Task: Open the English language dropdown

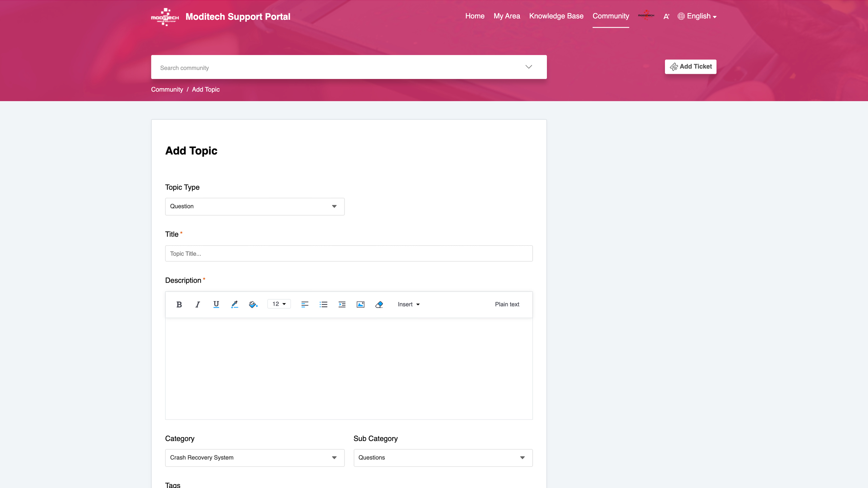Action: tap(697, 16)
